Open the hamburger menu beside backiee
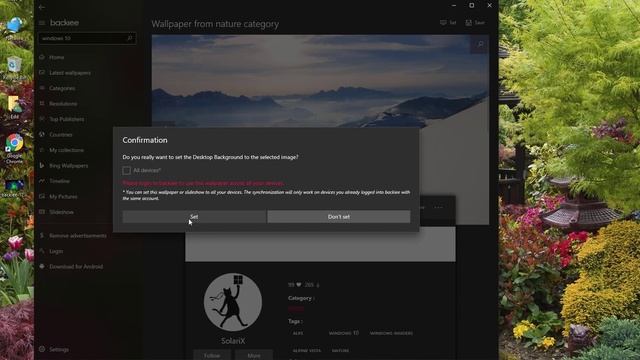640x360 pixels. coord(42,23)
